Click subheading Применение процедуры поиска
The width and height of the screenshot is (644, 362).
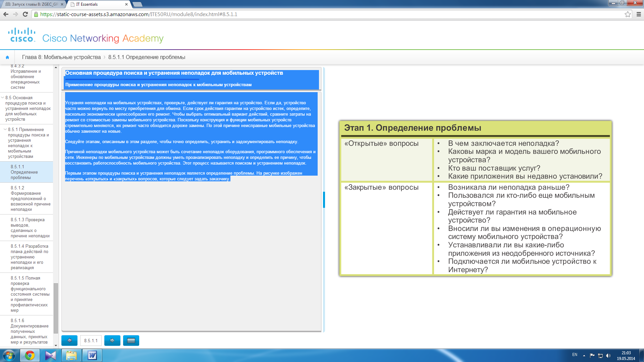click(158, 85)
